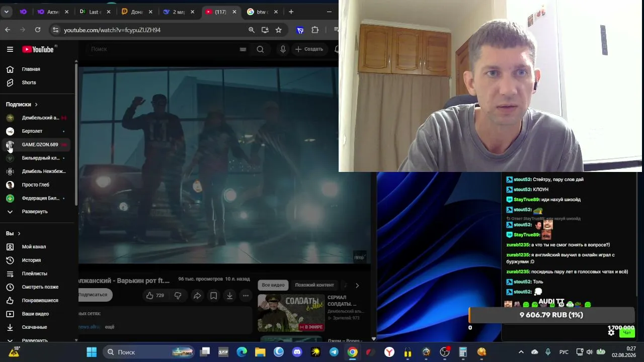Open the Просто Глеб subscription channel
The image size is (644, 362).
38,185
